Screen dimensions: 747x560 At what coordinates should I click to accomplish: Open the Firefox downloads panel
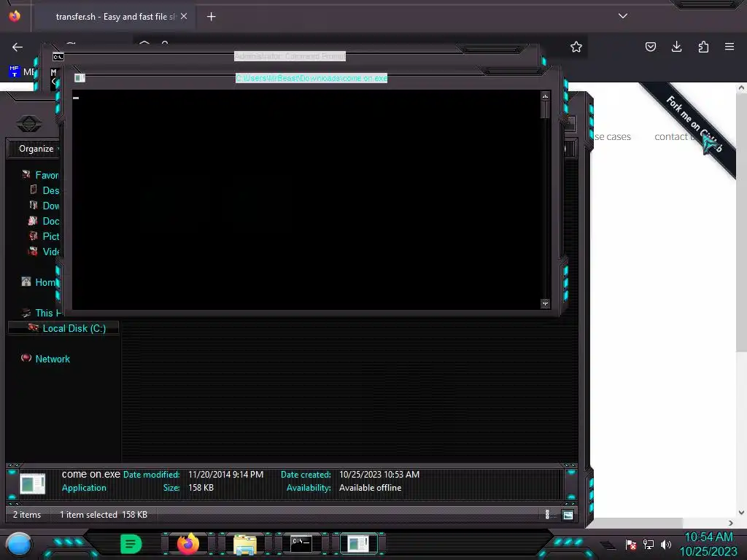coord(676,47)
